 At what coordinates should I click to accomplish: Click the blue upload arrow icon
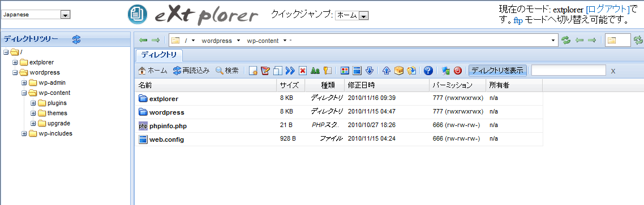(386, 71)
